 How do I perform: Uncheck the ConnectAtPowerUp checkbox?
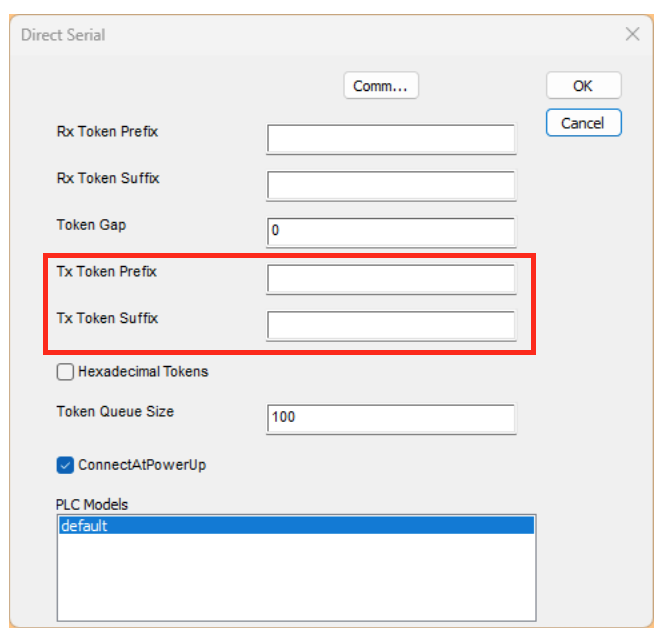(66, 465)
